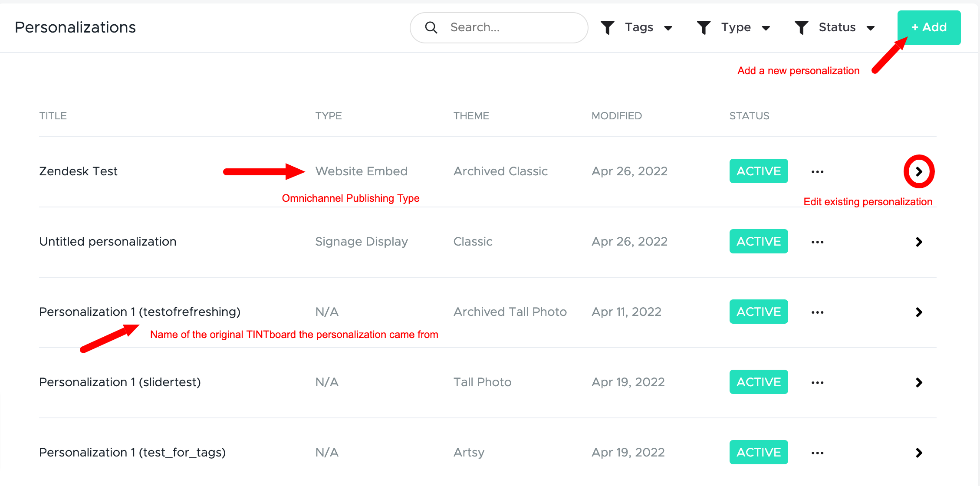Viewport: 980px width, 486px height.
Task: Click the Artsy theme cell
Action: tap(469, 452)
